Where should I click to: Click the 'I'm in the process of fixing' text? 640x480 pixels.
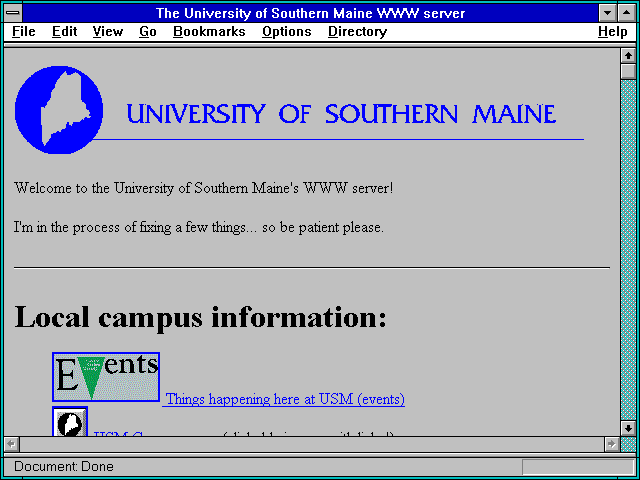point(198,227)
